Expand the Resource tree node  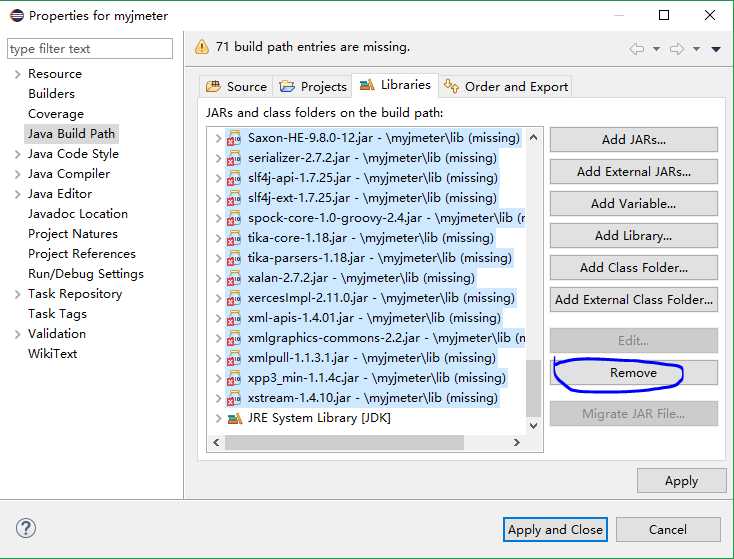[x=17, y=74]
